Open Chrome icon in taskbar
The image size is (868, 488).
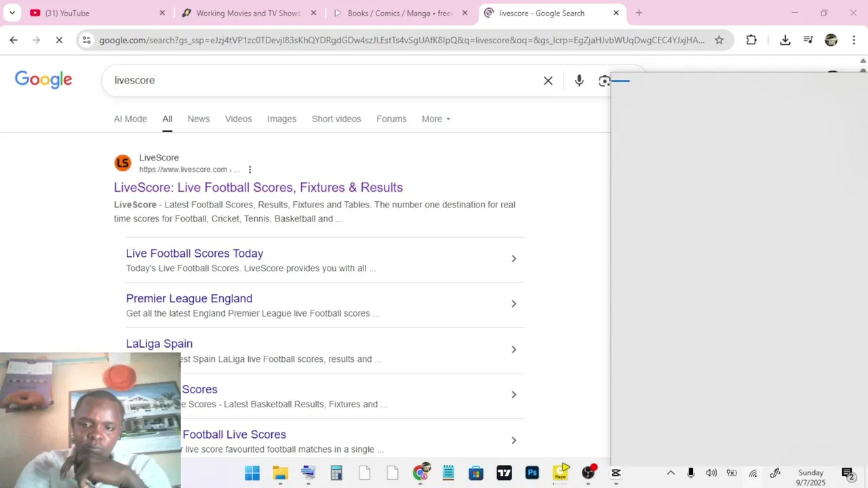pyautogui.click(x=421, y=473)
